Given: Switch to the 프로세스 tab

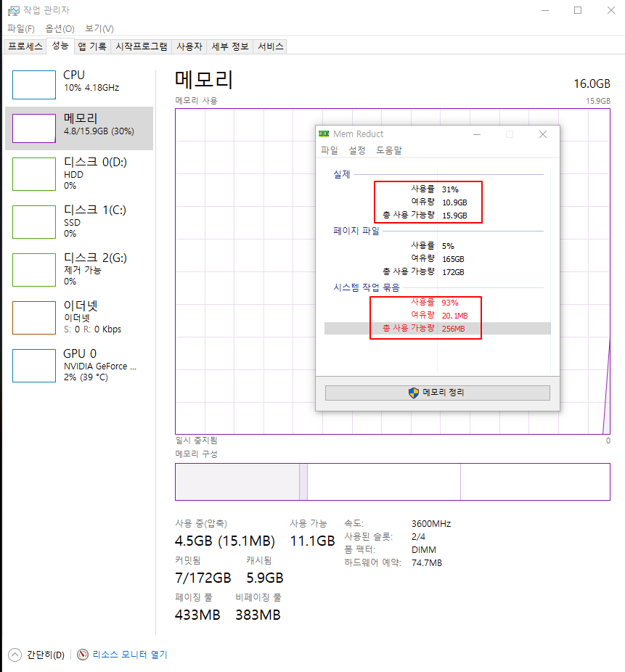Looking at the screenshot, I should pos(25,46).
